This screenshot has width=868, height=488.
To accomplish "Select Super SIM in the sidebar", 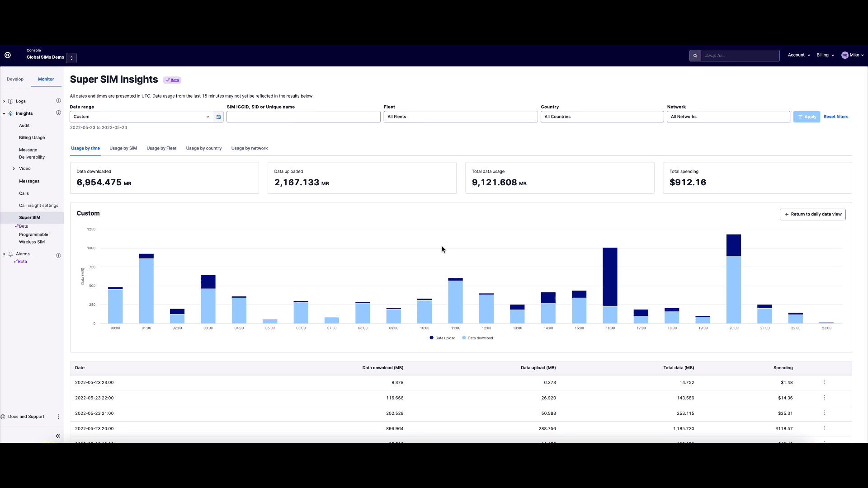I will point(30,218).
